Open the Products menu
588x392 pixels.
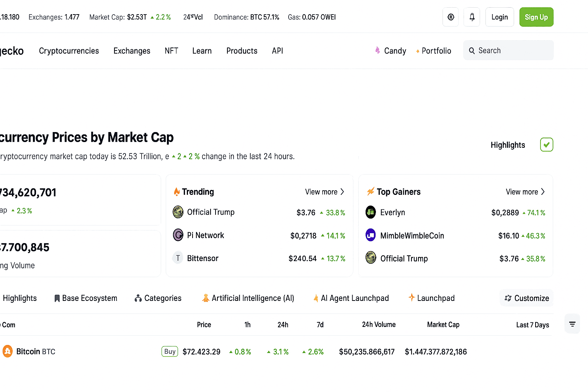pyautogui.click(x=242, y=51)
